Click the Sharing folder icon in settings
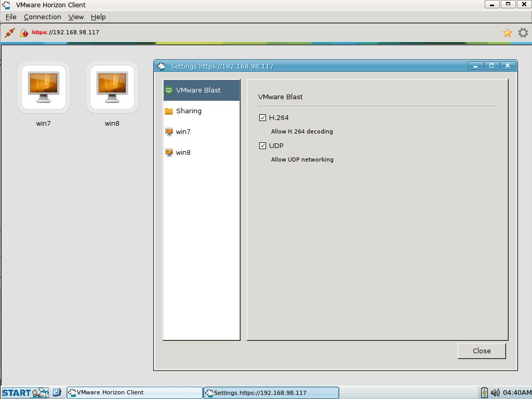532x399 pixels. (169, 111)
